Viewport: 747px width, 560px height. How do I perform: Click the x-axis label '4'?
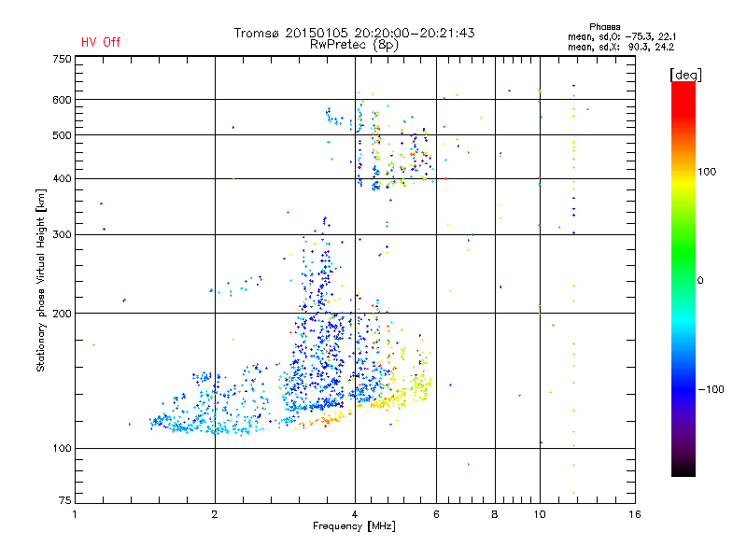point(355,514)
